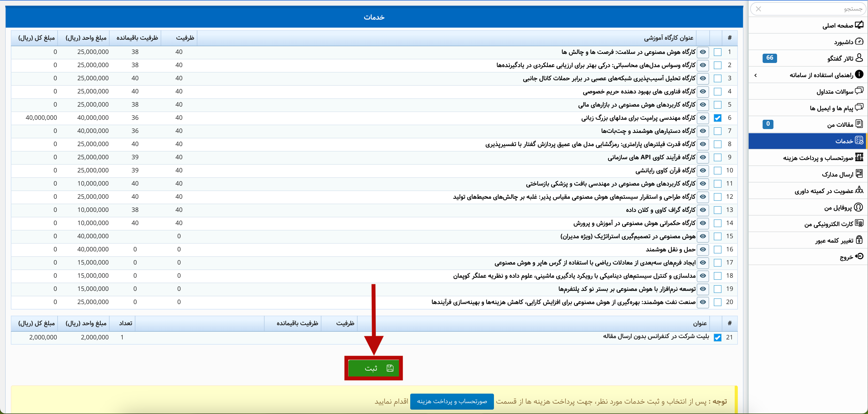Click the 66 badge beside تالار گفتگو

coord(770,58)
